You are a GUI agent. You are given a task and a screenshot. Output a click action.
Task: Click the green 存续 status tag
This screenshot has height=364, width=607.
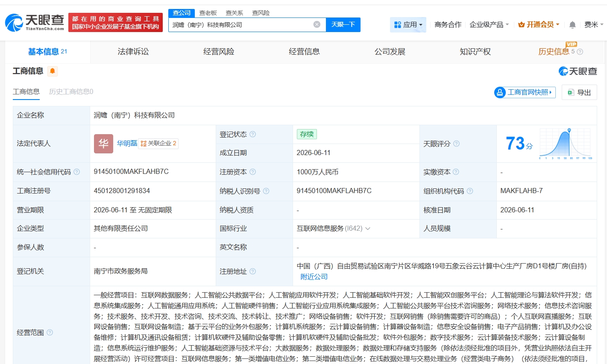[307, 134]
